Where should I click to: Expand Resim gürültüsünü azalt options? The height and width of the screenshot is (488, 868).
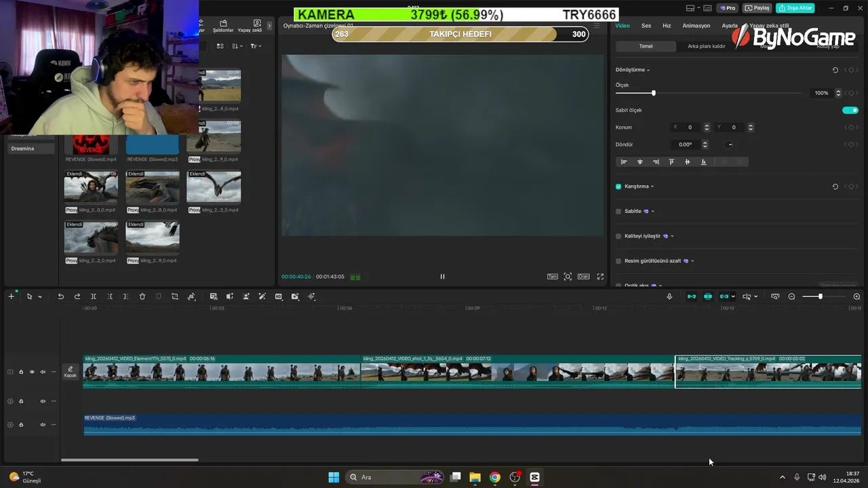[x=692, y=261]
